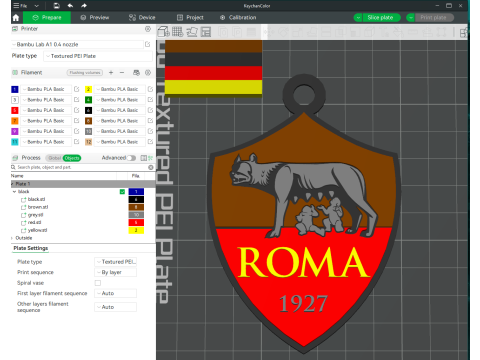Switch Process mode to Global
Image resolution: width=480 pixels, height=360 pixels.
[54, 158]
